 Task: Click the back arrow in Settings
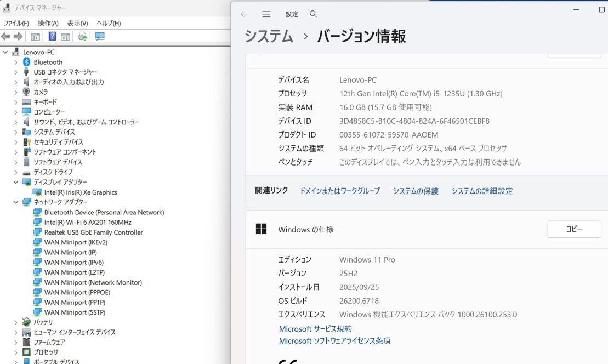click(x=244, y=14)
